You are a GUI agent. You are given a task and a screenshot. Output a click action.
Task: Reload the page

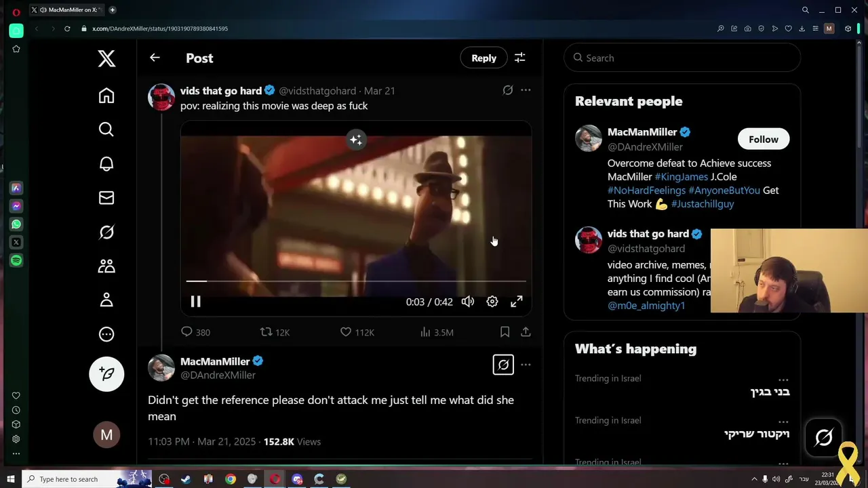coord(67,28)
